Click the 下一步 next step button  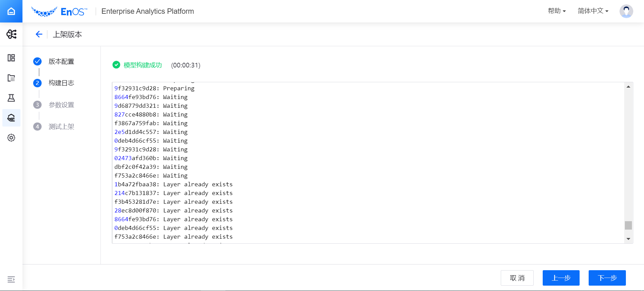[607, 278]
